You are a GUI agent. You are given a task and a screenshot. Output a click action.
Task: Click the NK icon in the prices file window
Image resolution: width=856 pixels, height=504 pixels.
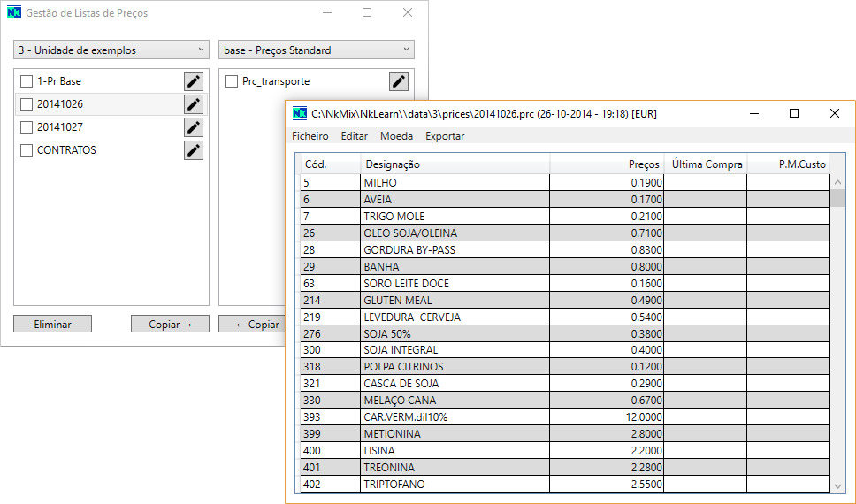(x=300, y=114)
